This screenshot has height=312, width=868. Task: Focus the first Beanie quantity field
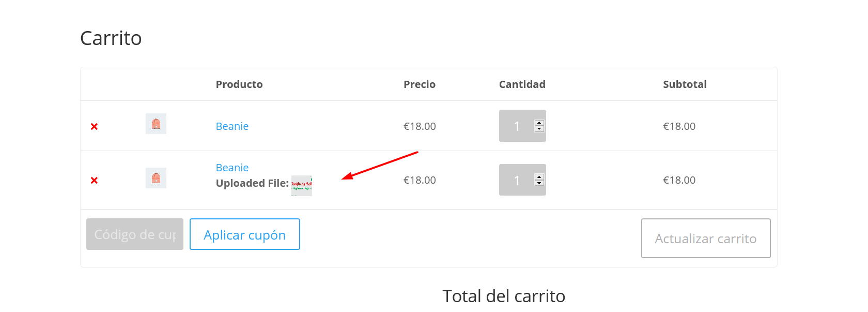[522, 126]
